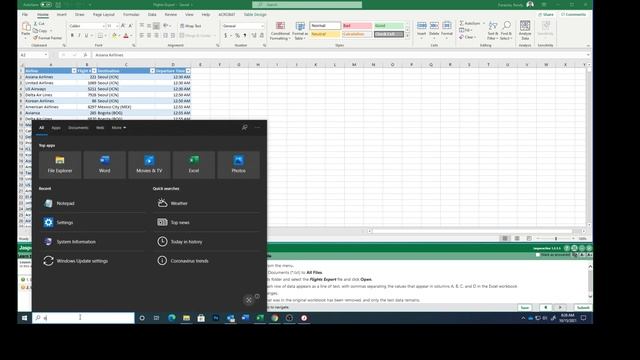Switch to Apps tab in search panel
640x360 pixels.
pos(56,128)
